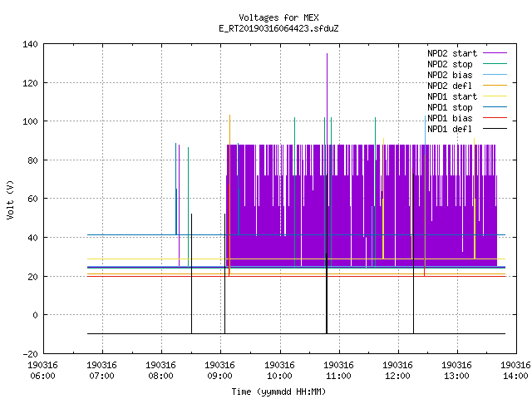Viewport: 532px width, 399px height.
Task: Click the black baseline trace at -10 V
Action: tap(296, 333)
